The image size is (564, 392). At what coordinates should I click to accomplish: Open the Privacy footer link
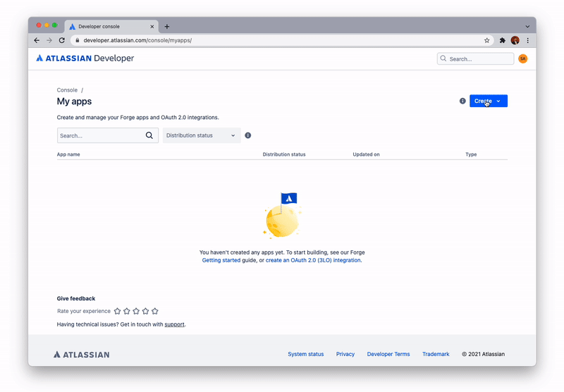pos(345,354)
